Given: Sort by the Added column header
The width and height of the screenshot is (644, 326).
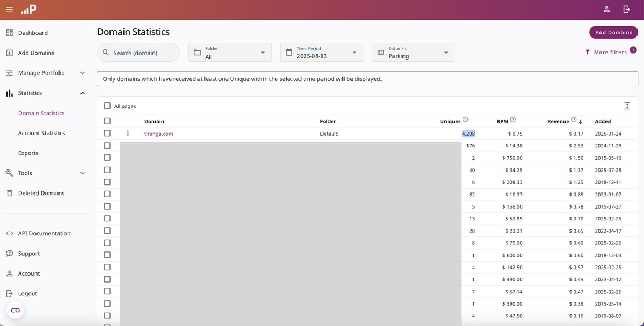Looking at the screenshot, I should pyautogui.click(x=603, y=121).
